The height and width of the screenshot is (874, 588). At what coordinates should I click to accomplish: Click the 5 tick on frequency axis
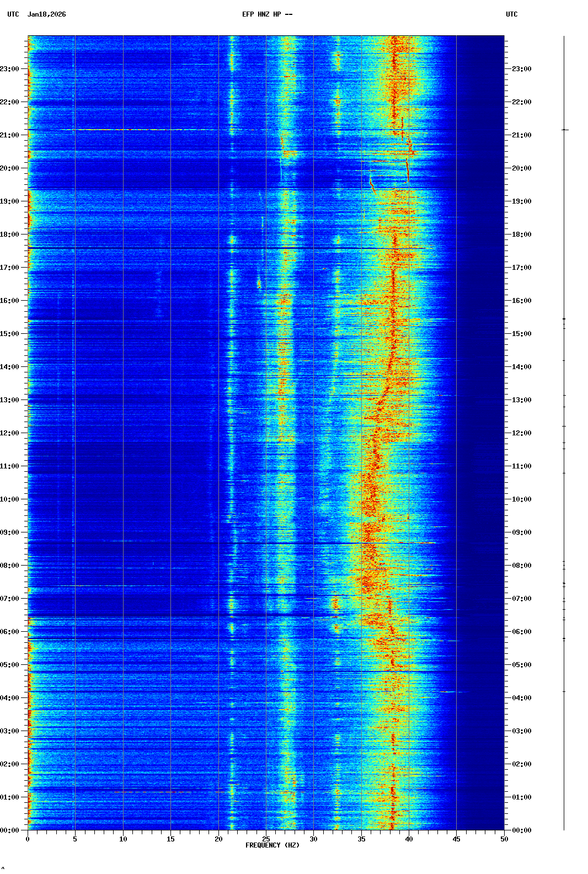click(x=75, y=839)
